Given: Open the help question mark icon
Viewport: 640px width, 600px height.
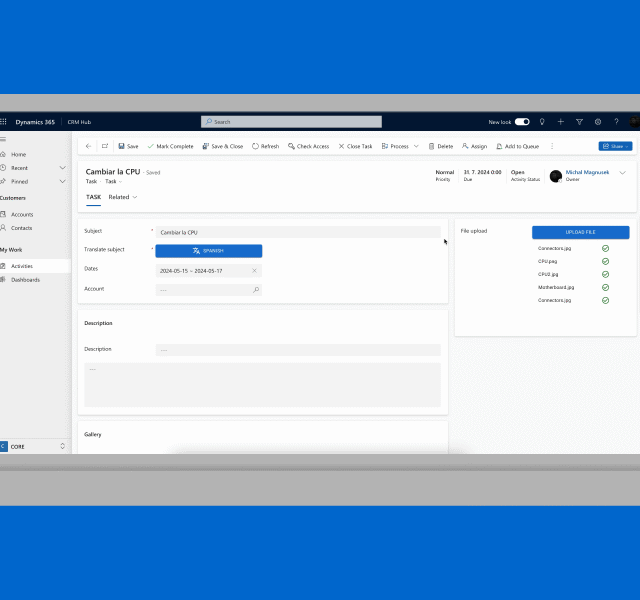Looking at the screenshot, I should pos(616,122).
